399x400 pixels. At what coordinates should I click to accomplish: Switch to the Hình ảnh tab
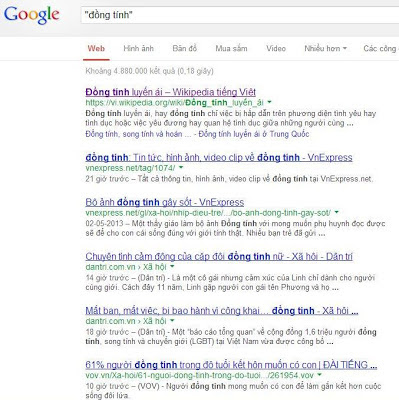pos(138,49)
